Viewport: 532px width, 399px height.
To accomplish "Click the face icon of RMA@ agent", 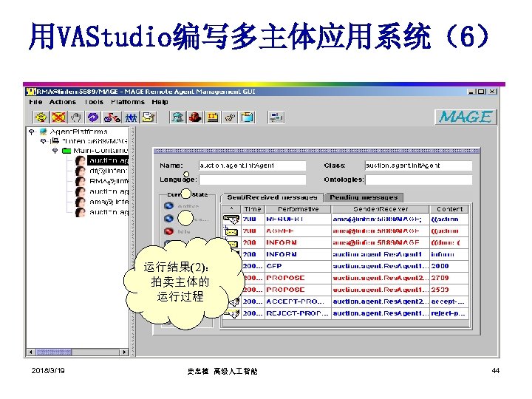I will (80, 181).
